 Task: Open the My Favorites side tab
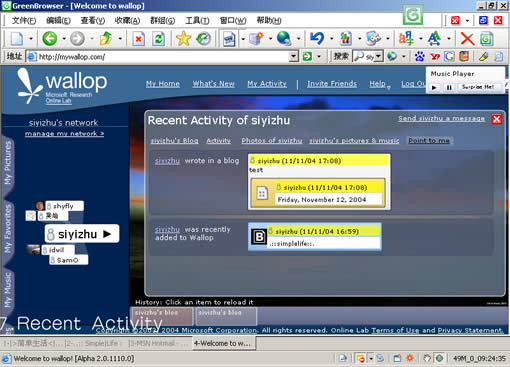8,229
